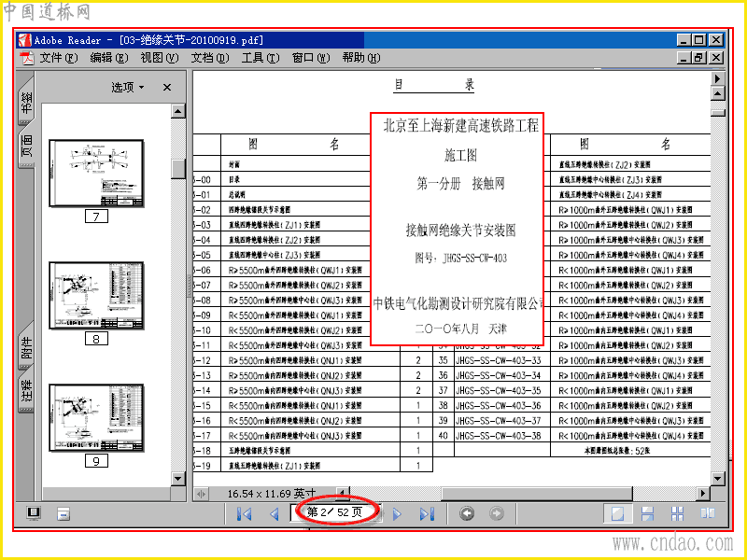Switch to the 书签 side tab
Viewport: 747px width, 560px height.
click(x=27, y=102)
